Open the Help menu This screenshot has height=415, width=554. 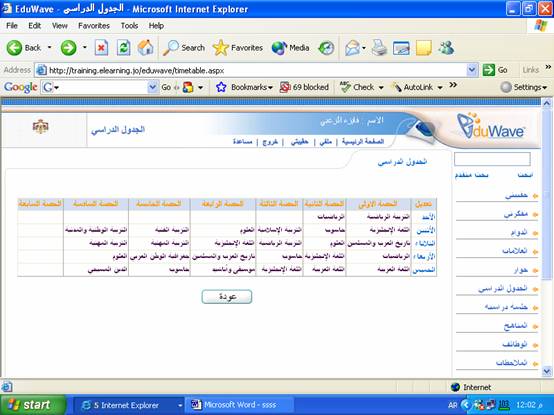[156, 26]
